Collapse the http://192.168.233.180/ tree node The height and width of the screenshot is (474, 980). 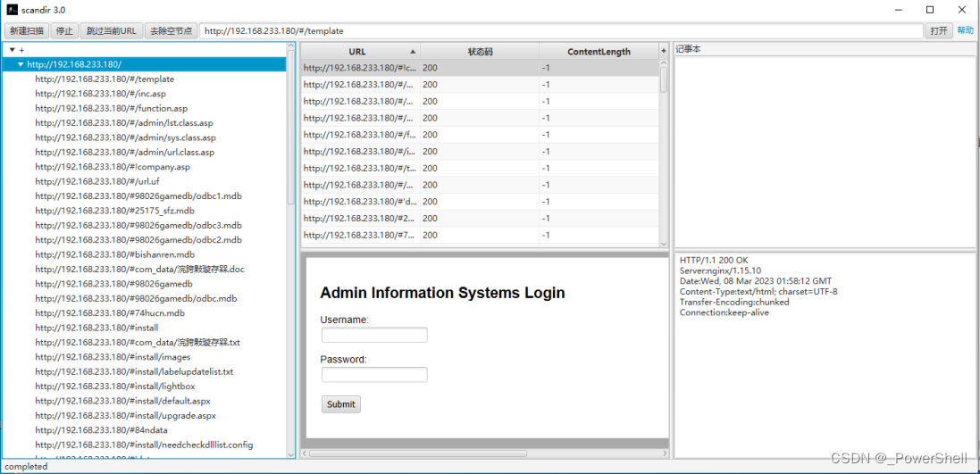pyautogui.click(x=21, y=64)
